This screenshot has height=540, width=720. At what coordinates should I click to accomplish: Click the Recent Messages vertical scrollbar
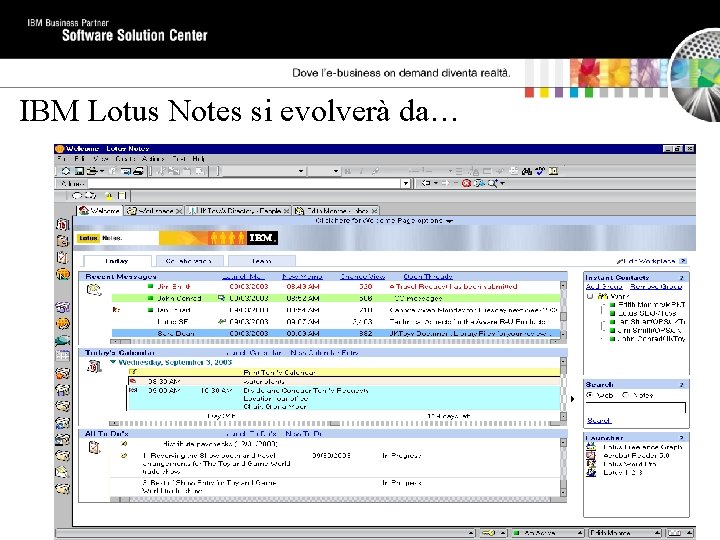[x=563, y=310]
